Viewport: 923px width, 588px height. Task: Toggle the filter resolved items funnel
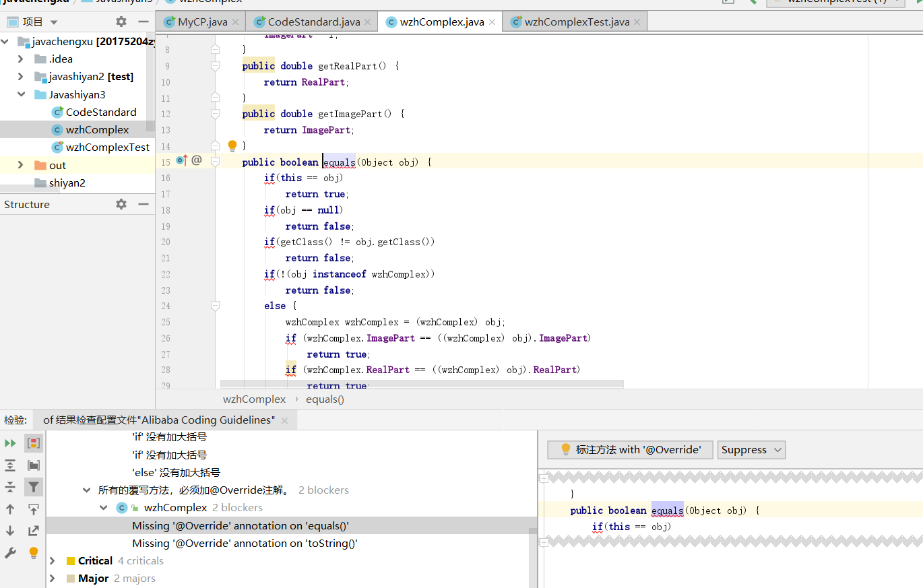(34, 487)
